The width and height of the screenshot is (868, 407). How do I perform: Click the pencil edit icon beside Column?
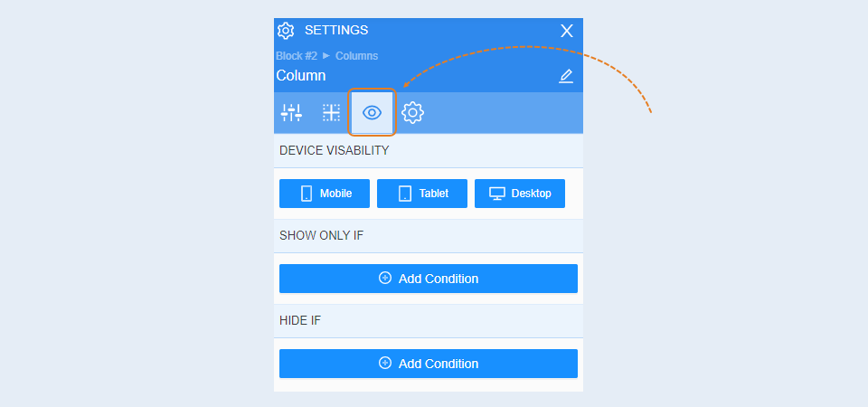tap(566, 76)
